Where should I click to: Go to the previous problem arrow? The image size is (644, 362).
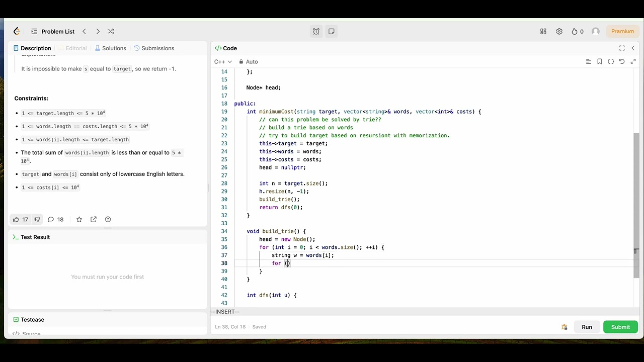tap(84, 31)
